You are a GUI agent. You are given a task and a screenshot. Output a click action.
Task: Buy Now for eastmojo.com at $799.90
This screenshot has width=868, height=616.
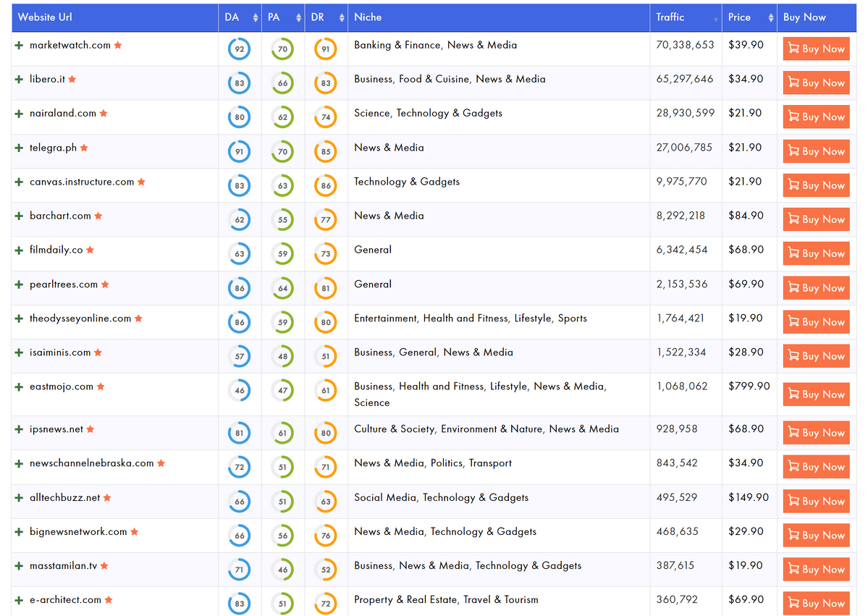click(816, 394)
